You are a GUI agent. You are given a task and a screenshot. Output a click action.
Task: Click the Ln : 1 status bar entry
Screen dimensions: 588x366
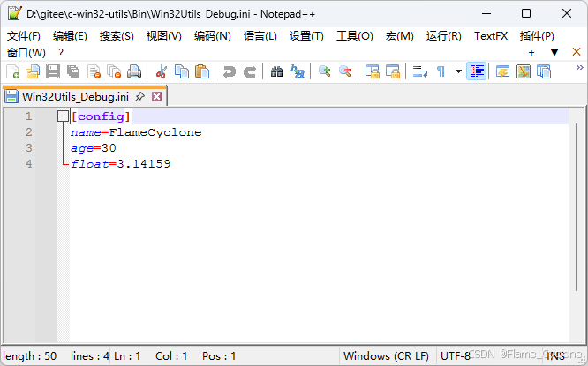tap(127, 355)
